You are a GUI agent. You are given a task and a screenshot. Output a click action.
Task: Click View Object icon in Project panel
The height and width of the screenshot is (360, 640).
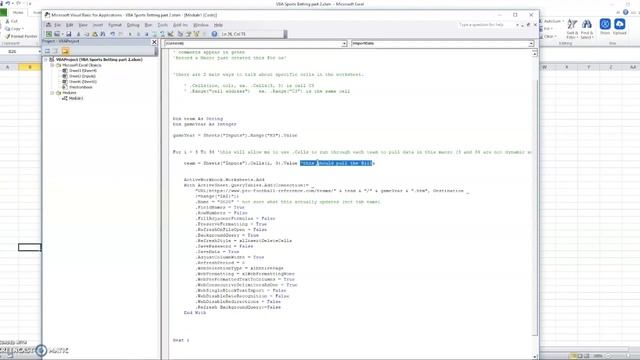tap(55, 51)
